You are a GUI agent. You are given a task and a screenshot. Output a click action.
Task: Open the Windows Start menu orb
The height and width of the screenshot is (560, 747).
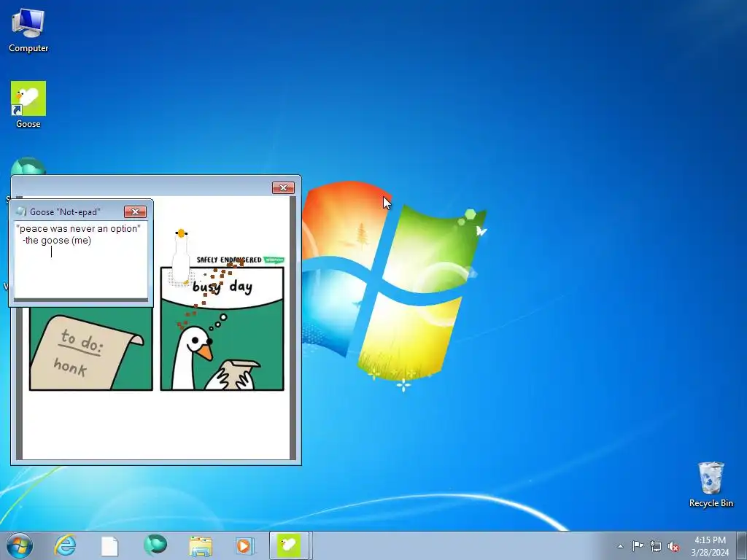[20, 545]
